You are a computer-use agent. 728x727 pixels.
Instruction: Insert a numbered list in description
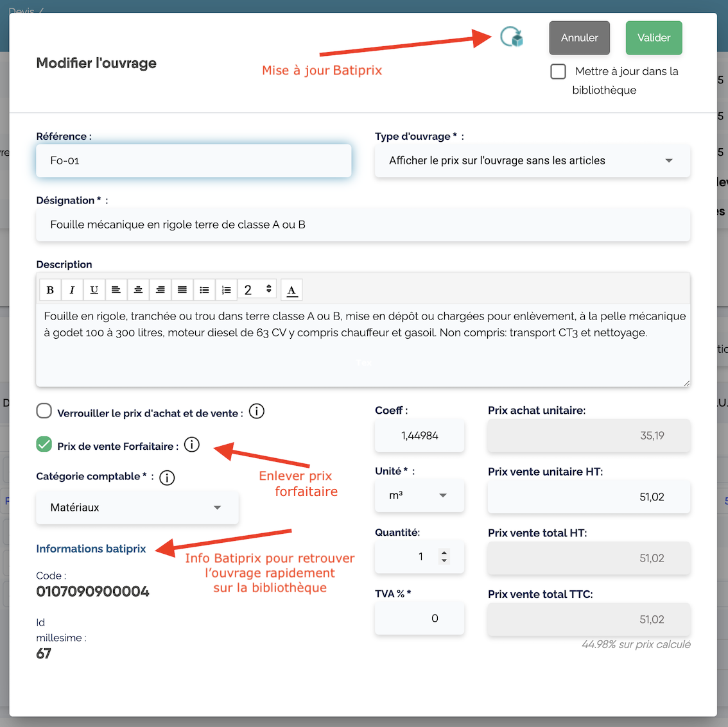tap(226, 290)
